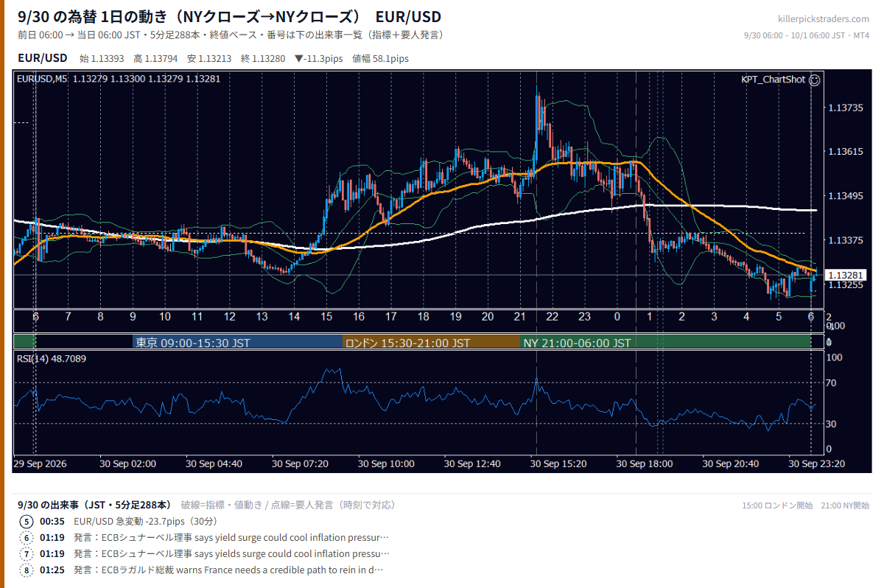This screenshot has height=588, width=884.
Task: Click the NY 21:00-06:00 JST session bar
Action: point(666,343)
